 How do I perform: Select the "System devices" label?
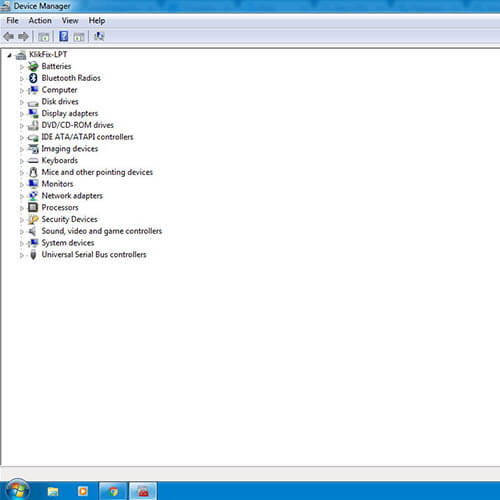click(68, 243)
